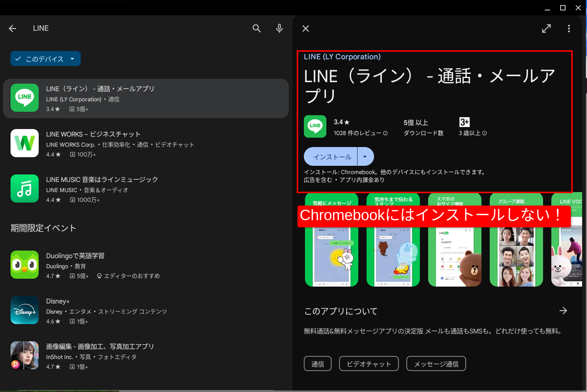The width and height of the screenshot is (587, 392).
Task: Go back using the arrow icon
Action: pos(13,28)
